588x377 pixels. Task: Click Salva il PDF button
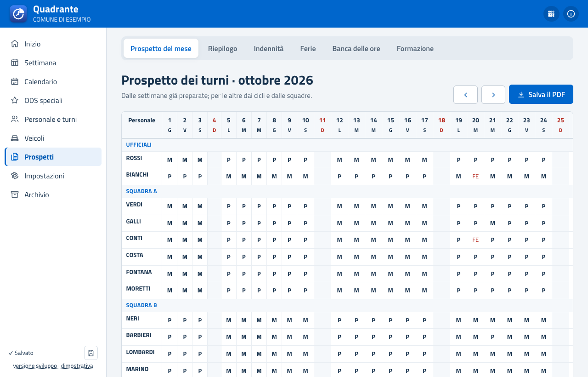coord(541,94)
